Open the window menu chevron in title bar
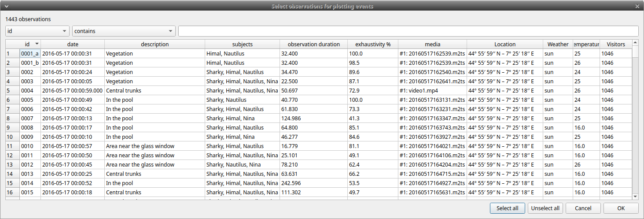The width and height of the screenshot is (644, 219). (x=6, y=6)
